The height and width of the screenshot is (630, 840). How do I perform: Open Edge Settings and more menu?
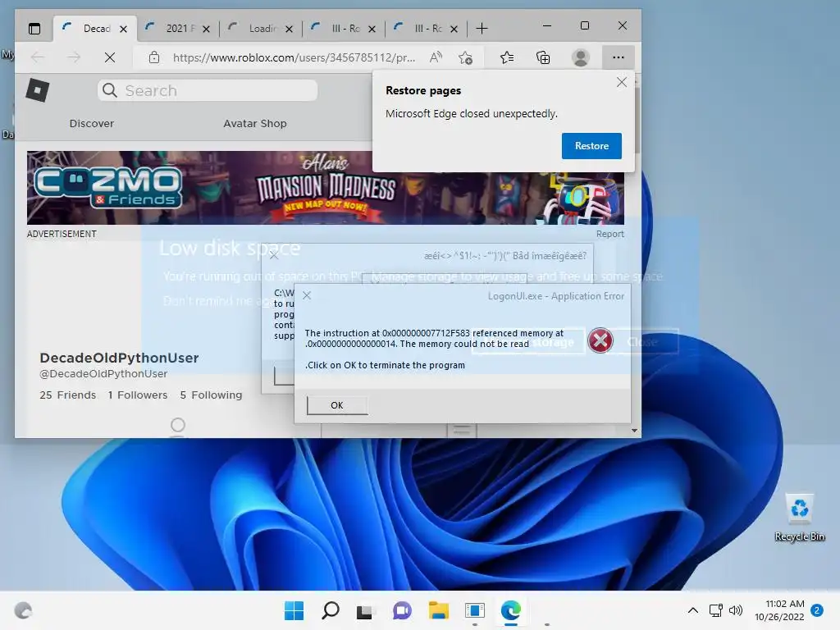click(619, 57)
